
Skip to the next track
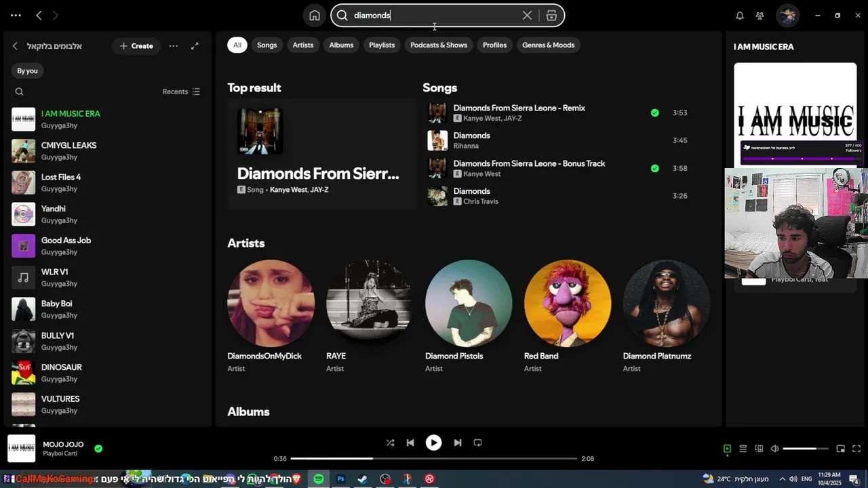pos(458,443)
